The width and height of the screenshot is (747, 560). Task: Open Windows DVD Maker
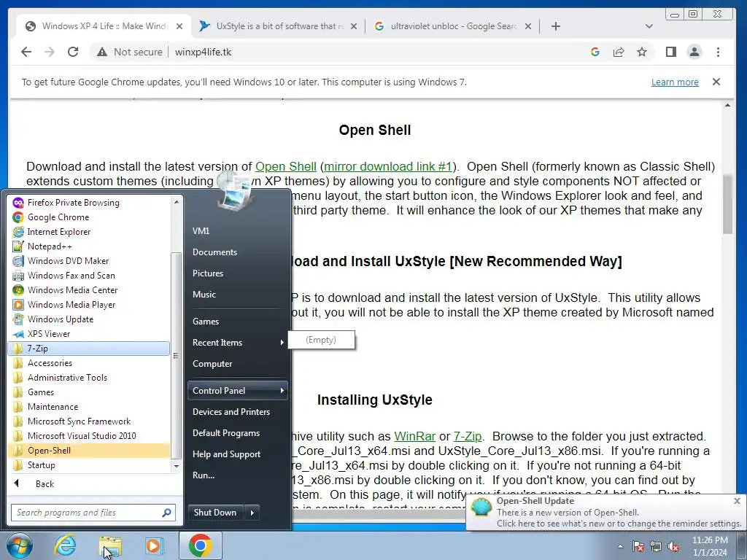(89, 261)
